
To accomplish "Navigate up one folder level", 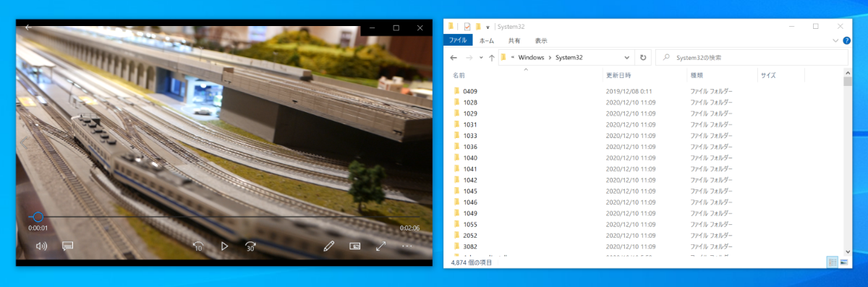I will 491,57.
